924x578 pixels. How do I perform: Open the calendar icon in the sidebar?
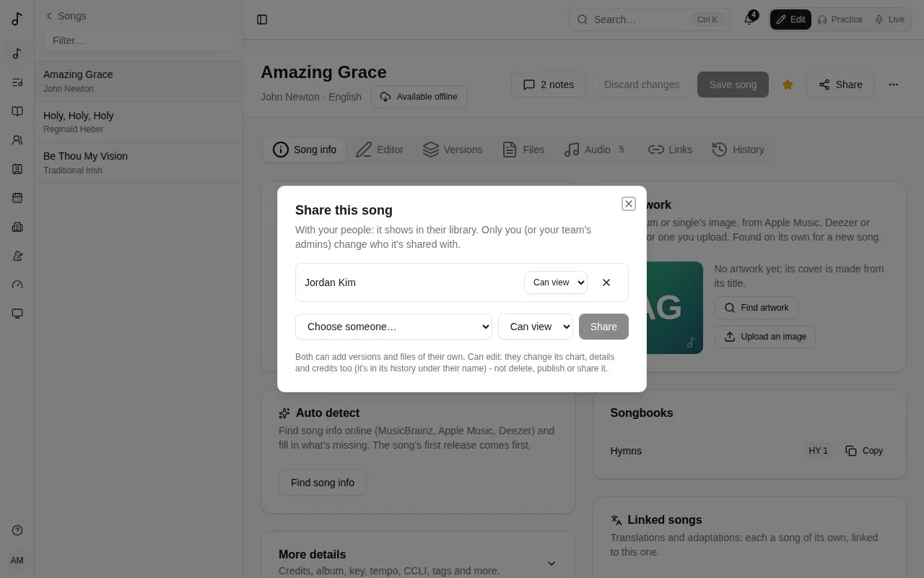pos(17,198)
